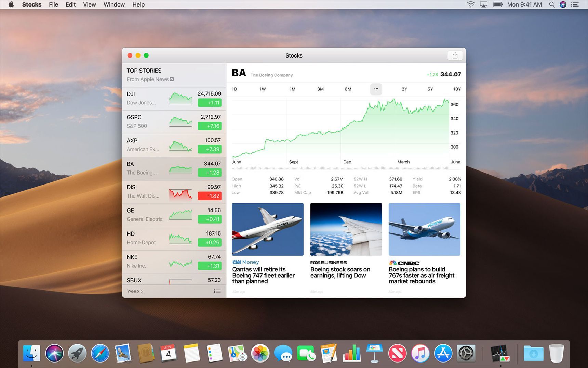
Task: Open the Apple News icon beside Top Stories
Action: 172,79
